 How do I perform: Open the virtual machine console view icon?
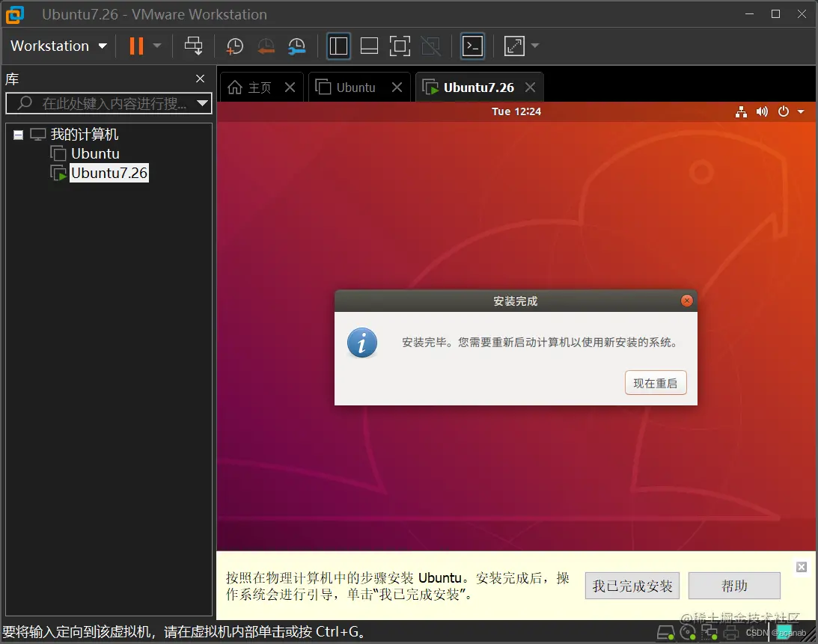472,46
